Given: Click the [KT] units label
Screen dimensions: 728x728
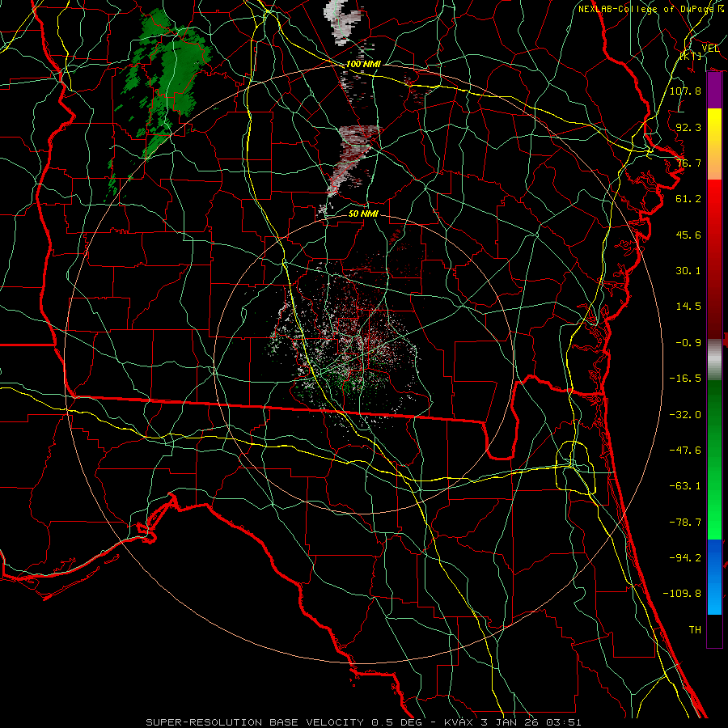Looking at the screenshot, I should coord(691,56).
